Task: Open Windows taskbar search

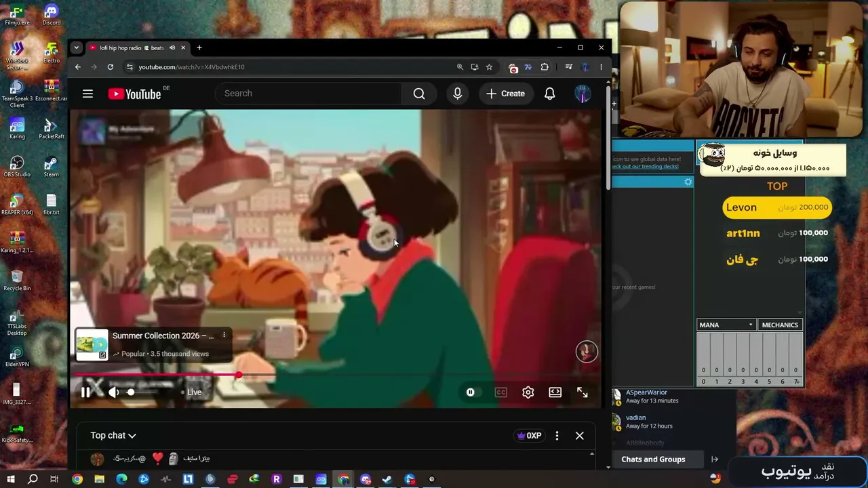Action: pyautogui.click(x=33, y=479)
